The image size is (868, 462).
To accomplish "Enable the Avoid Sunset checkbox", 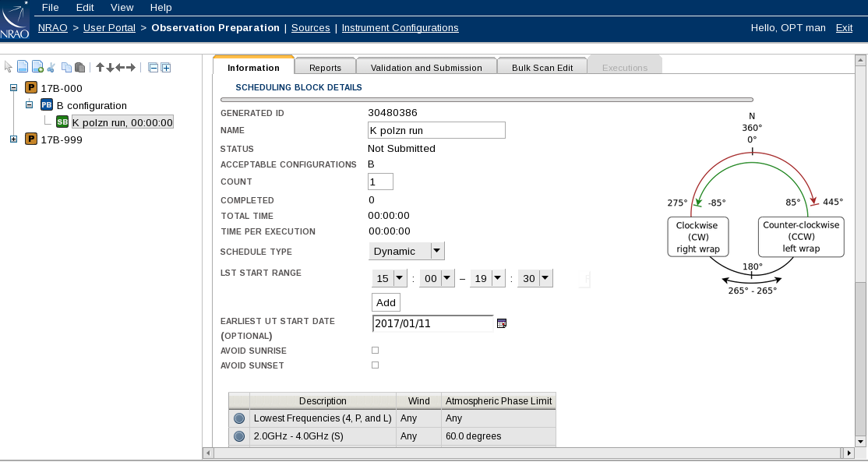I will [x=375, y=365].
